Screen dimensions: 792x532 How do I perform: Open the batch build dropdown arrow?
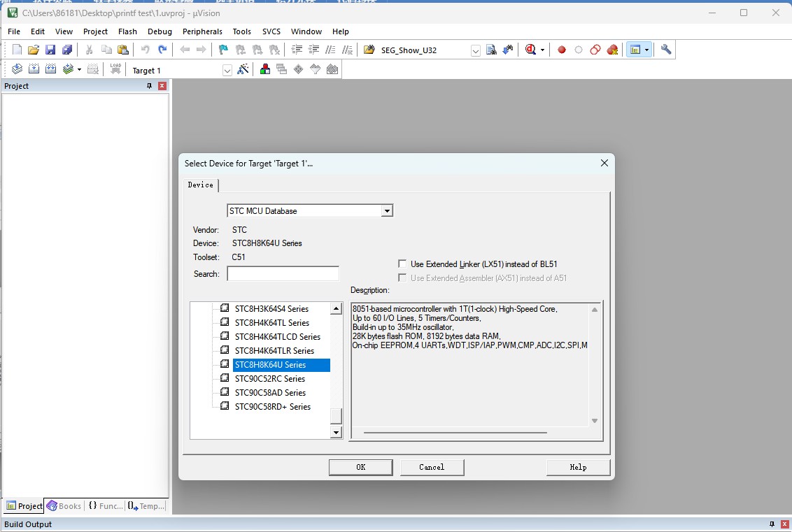[79, 70]
